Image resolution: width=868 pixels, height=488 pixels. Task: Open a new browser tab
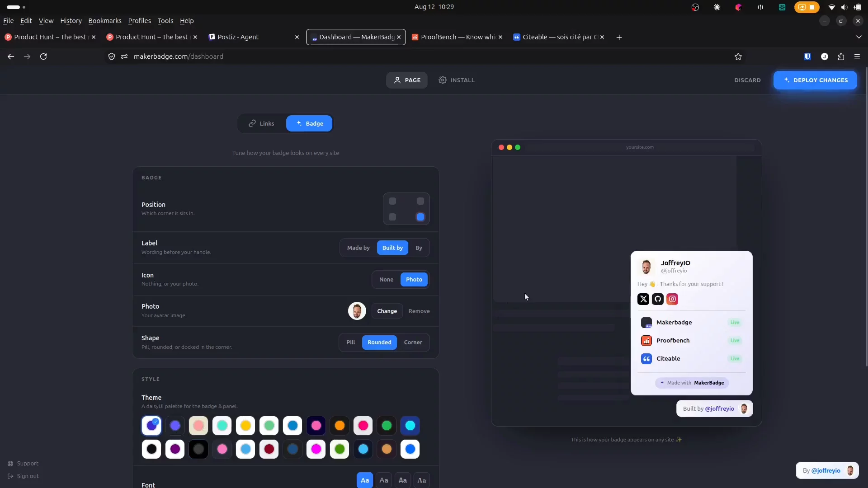click(619, 37)
